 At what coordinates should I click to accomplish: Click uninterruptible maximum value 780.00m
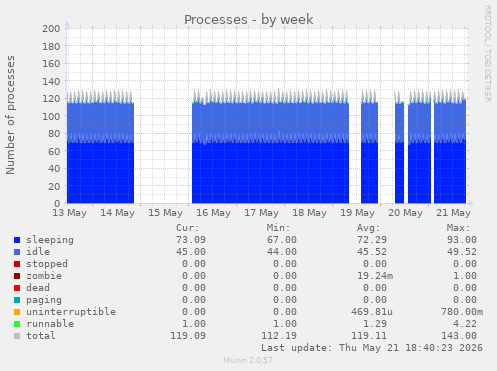[462, 312]
